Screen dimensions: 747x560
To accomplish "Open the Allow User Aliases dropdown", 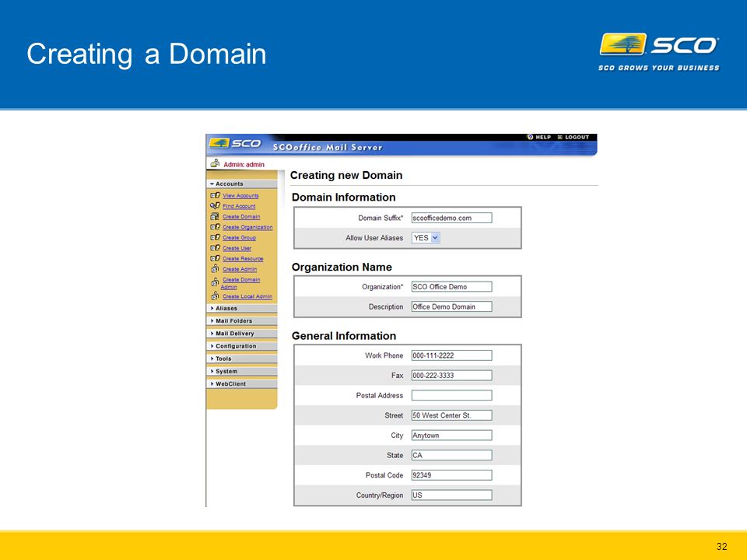I will [426, 238].
